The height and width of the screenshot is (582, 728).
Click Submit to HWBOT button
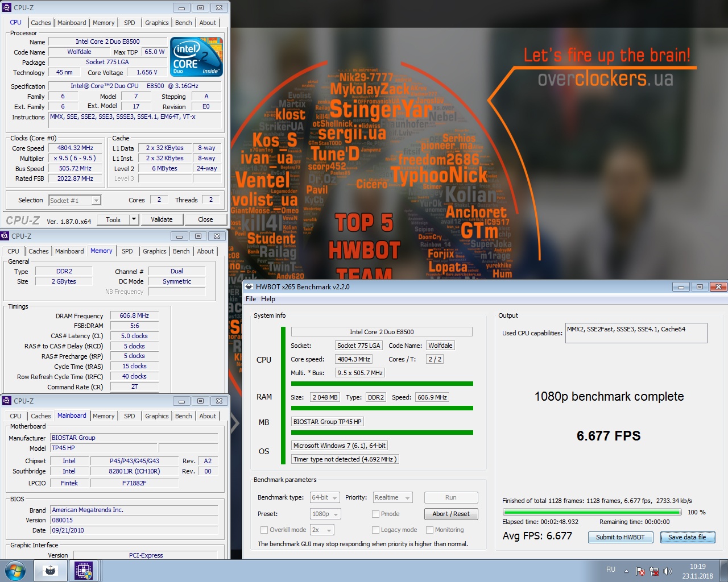(621, 537)
